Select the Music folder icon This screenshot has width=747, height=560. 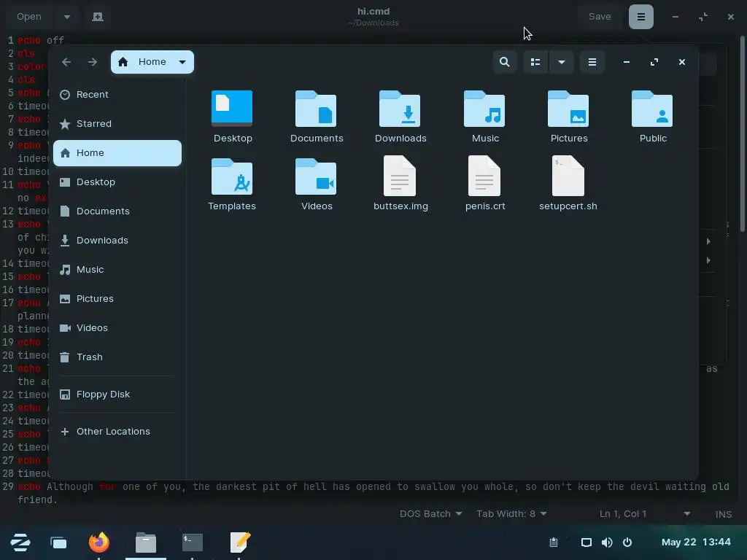point(484,109)
